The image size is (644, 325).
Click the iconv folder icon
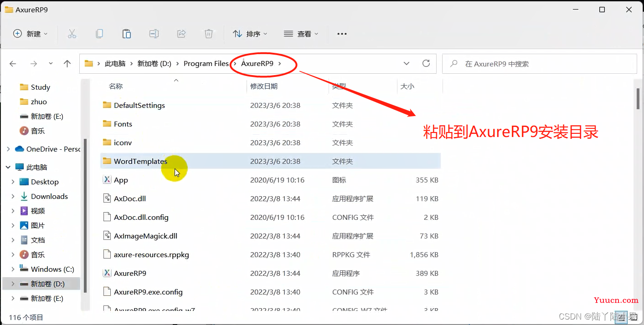pos(107,142)
